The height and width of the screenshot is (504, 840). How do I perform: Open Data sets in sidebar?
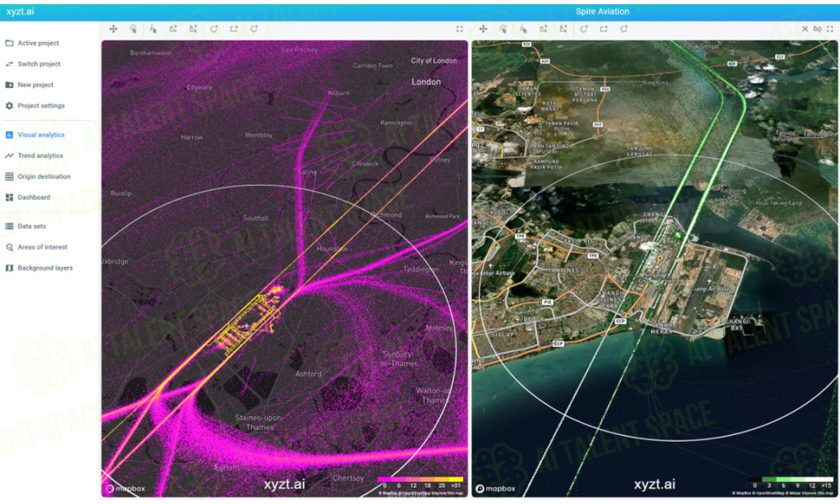click(x=25, y=226)
